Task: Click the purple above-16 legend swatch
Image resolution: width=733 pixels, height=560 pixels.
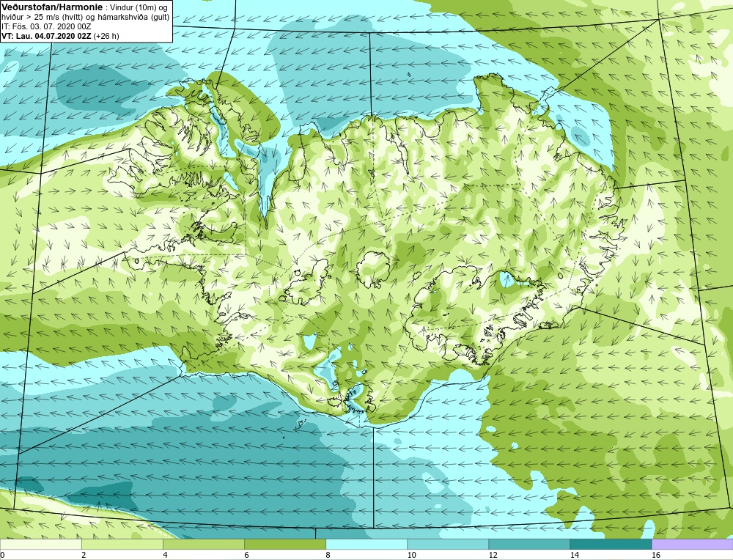Action: 692,544
